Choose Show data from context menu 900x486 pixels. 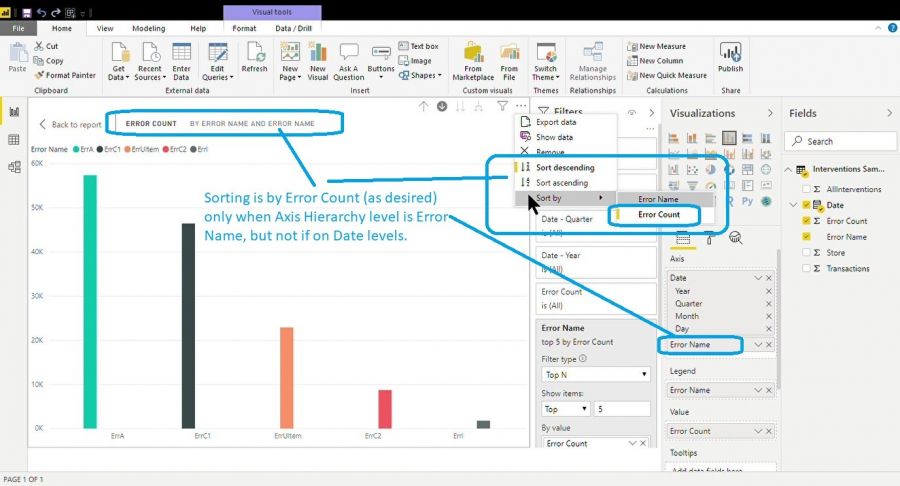point(554,137)
